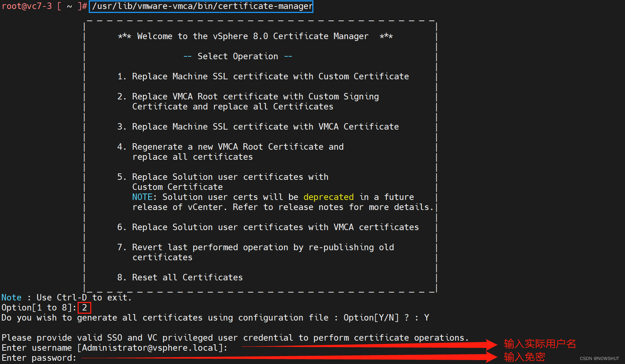Click option 7 Revert last performed operation line
625x364 pixels.
(x=256, y=247)
